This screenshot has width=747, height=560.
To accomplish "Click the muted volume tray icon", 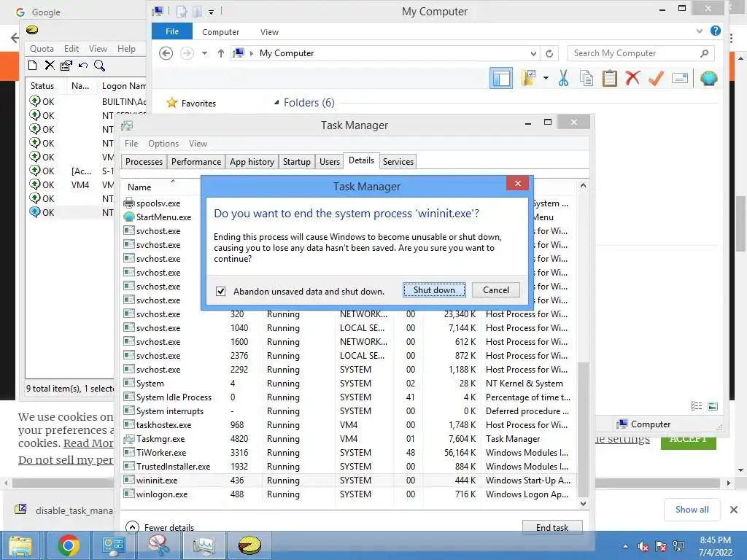I will pos(643,545).
